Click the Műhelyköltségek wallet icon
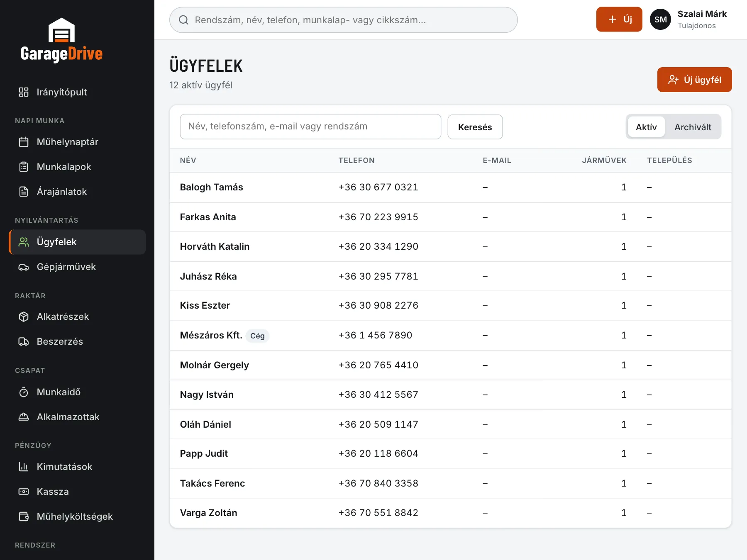The width and height of the screenshot is (747, 560). coord(24,516)
